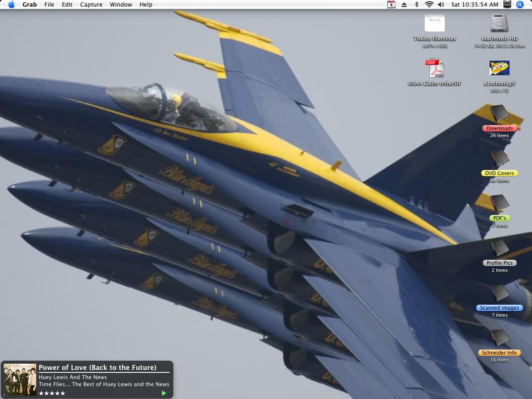Open the Bluetooth status menu

click(x=416, y=5)
